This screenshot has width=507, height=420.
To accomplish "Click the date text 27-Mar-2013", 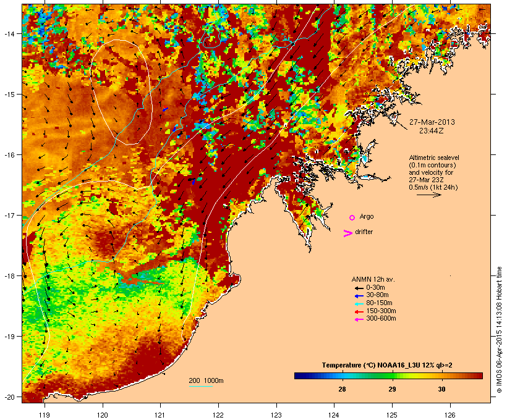I will coord(432,122).
